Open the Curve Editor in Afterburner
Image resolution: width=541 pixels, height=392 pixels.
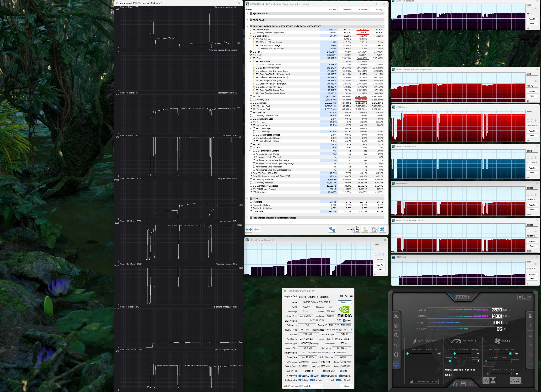tap(424, 381)
